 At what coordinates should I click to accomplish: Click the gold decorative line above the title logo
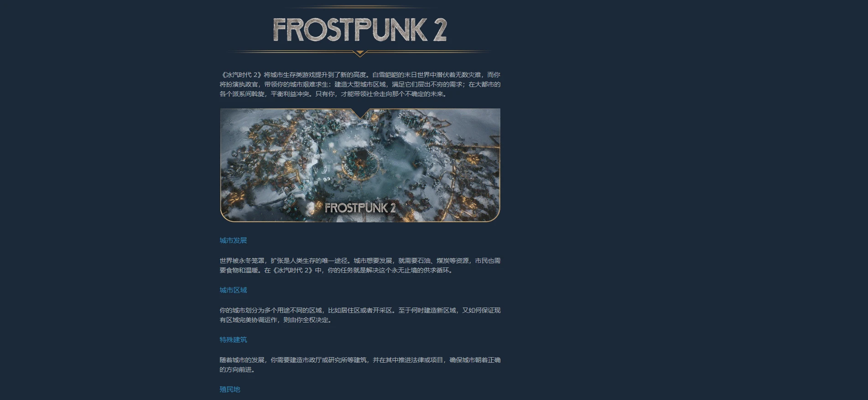pos(360,6)
